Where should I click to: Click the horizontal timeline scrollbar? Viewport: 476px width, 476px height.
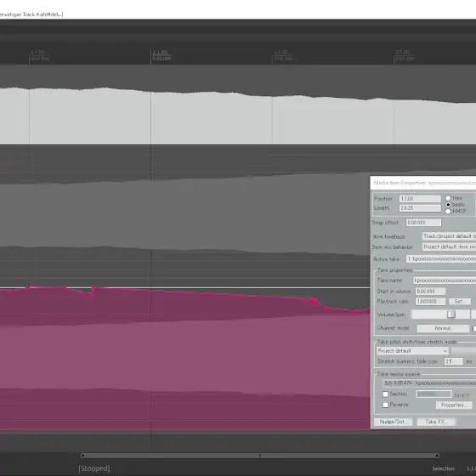[260, 456]
